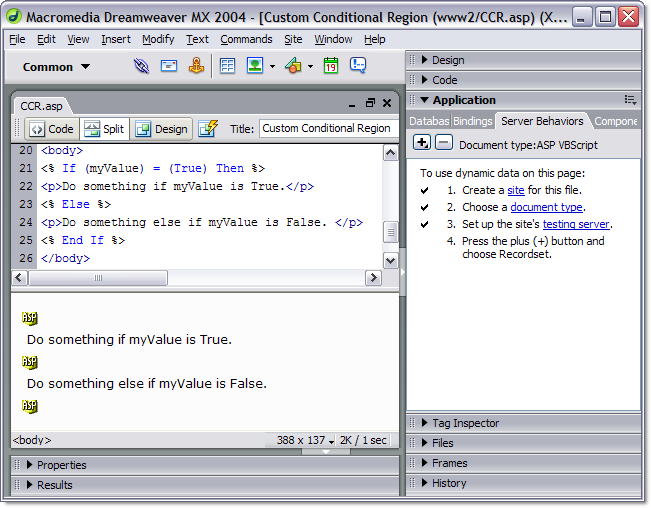Image resolution: width=651 pixels, height=508 pixels.
Task: Follow the 'testing server' link
Action: pos(576,224)
